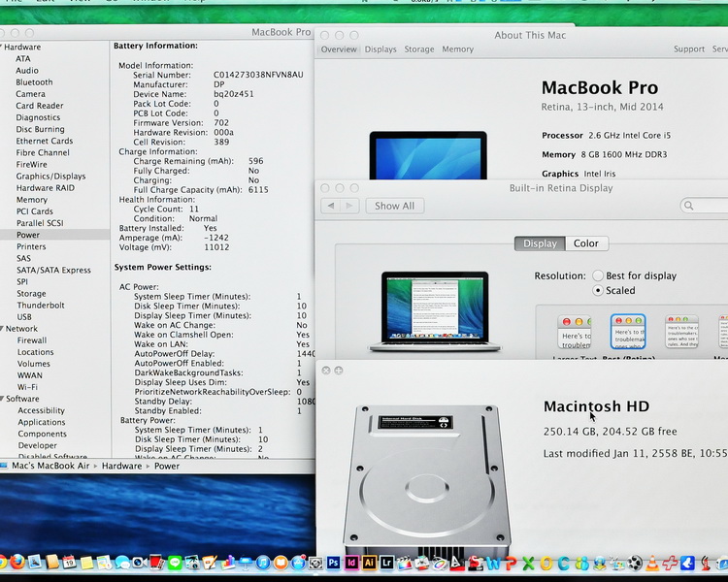
Task: Select Card Reader in the sidebar
Action: point(40,106)
